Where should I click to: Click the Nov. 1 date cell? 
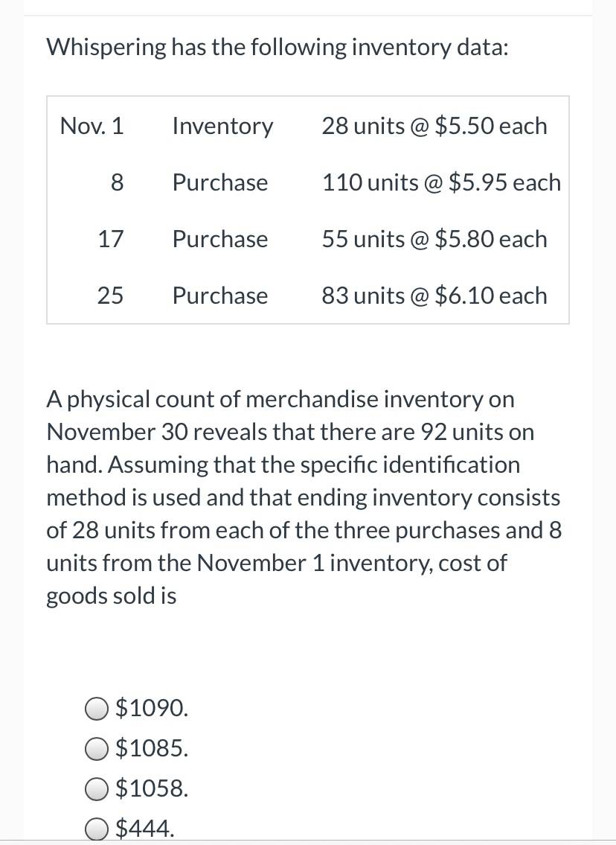[x=92, y=126]
